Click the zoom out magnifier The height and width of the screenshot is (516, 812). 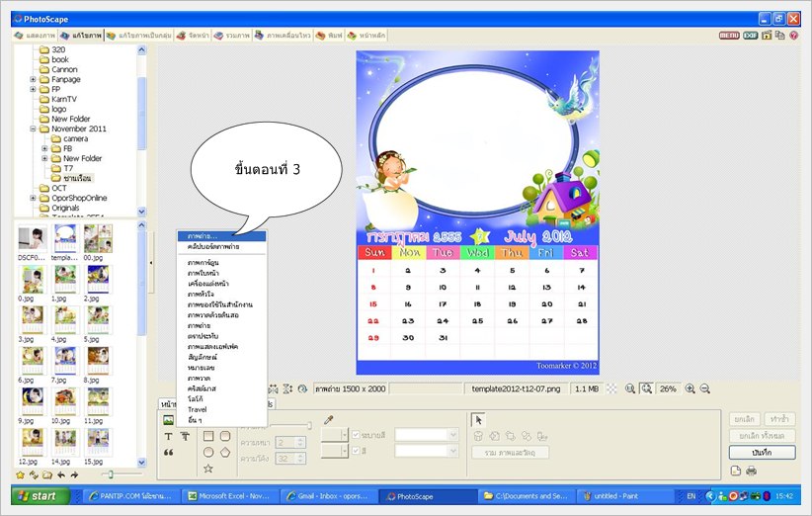tap(704, 388)
